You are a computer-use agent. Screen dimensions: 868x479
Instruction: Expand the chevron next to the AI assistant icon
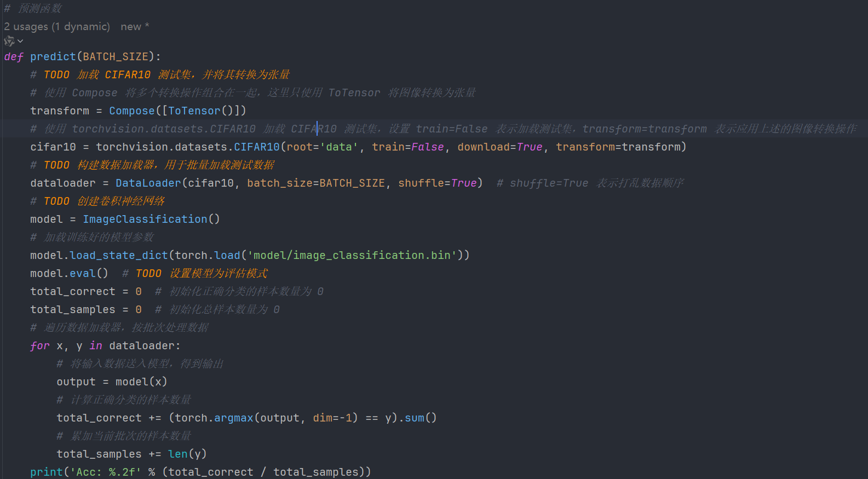pyautogui.click(x=20, y=41)
